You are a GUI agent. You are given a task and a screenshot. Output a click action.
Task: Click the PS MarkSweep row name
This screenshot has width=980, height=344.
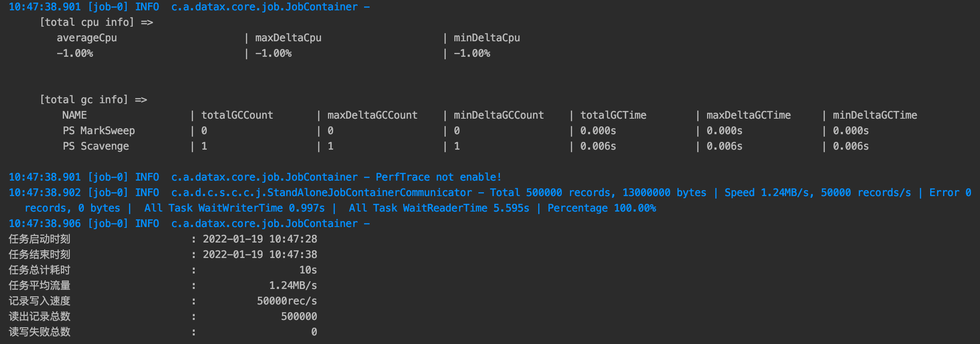click(99, 131)
